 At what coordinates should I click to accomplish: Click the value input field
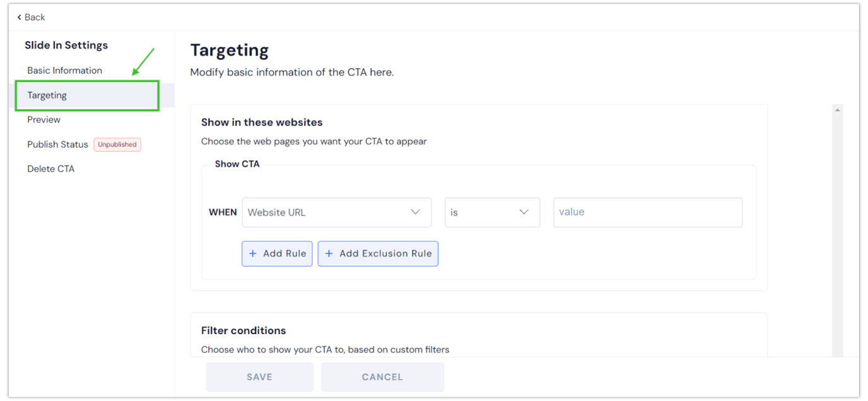[x=647, y=212]
